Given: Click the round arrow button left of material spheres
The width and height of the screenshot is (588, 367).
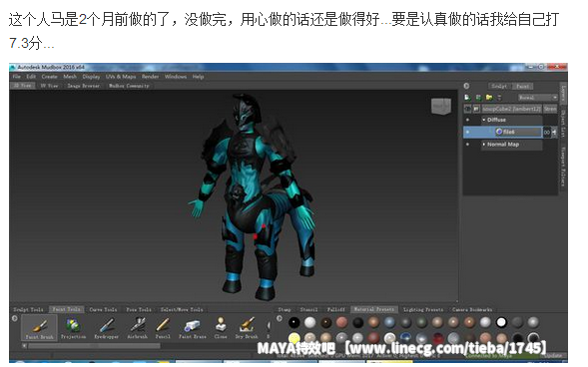Looking at the screenshot, I should [279, 319].
